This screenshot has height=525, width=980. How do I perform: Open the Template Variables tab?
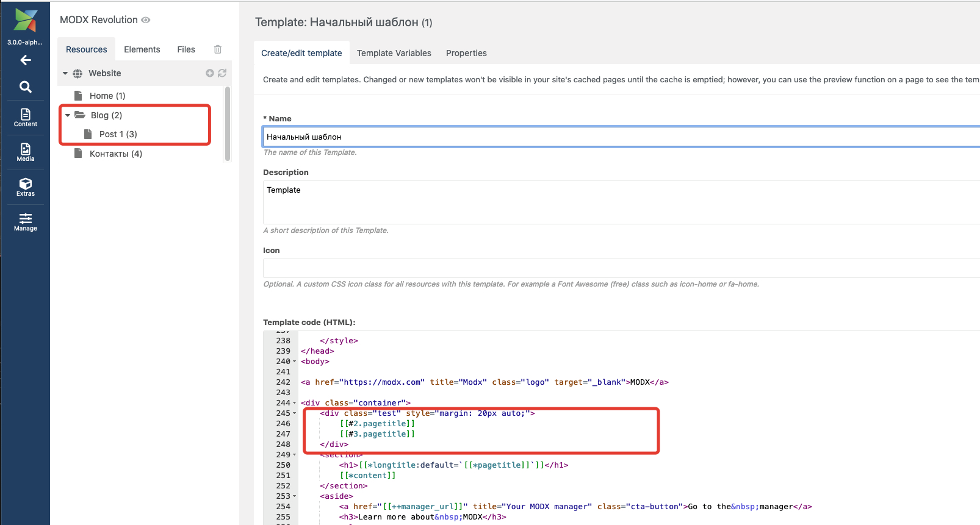(394, 53)
